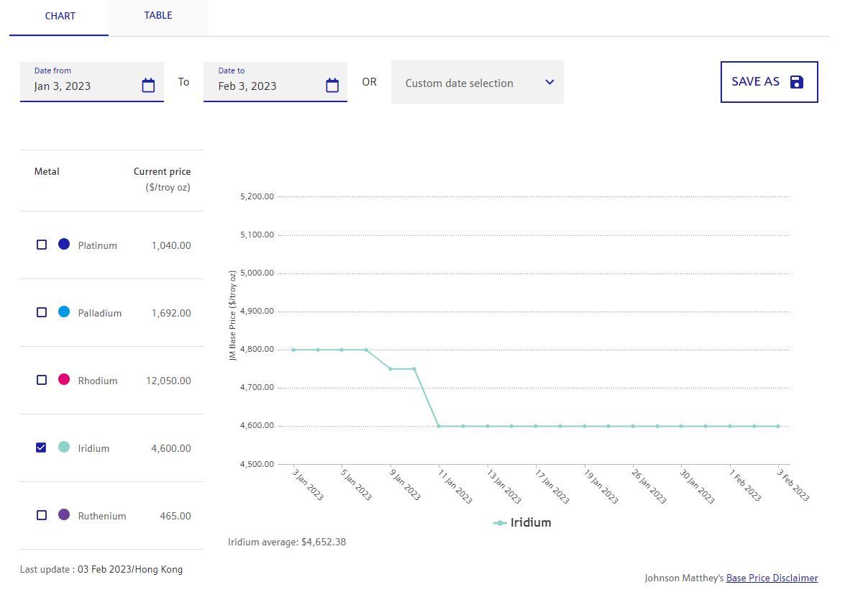The image size is (868, 595).
Task: Uncheck the Iridium checkbox
Action: click(42, 448)
